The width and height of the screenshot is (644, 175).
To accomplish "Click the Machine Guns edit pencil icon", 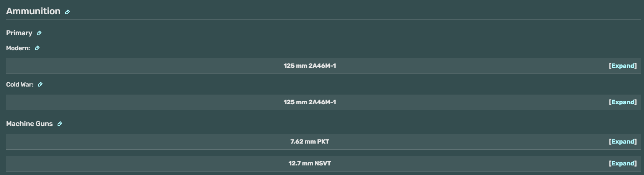I will [59, 124].
